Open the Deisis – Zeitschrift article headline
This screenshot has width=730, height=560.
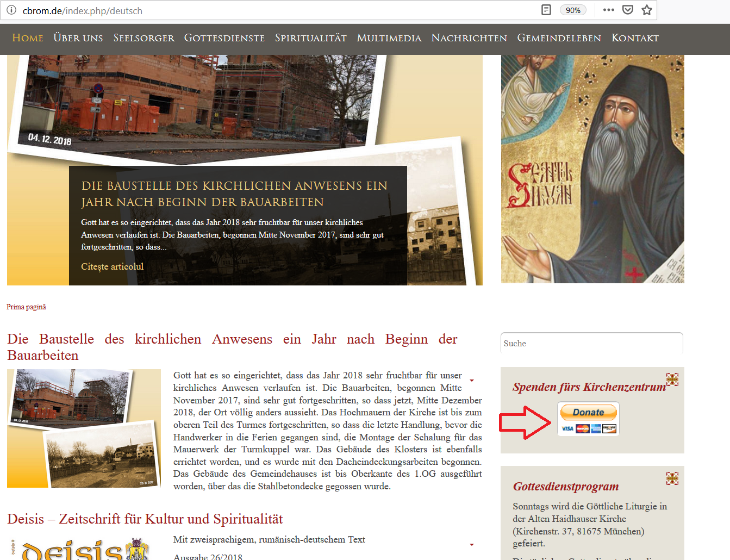click(x=145, y=519)
